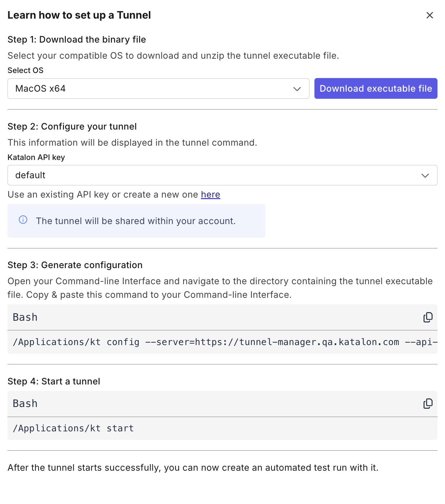Screen dimensions: 445x504
Task: Open the MacOS x64 OS dropdown
Action: pos(158,89)
